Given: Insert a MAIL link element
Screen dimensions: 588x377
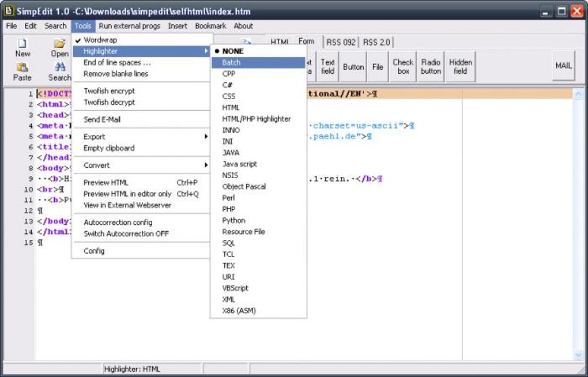Looking at the screenshot, I should point(563,66).
